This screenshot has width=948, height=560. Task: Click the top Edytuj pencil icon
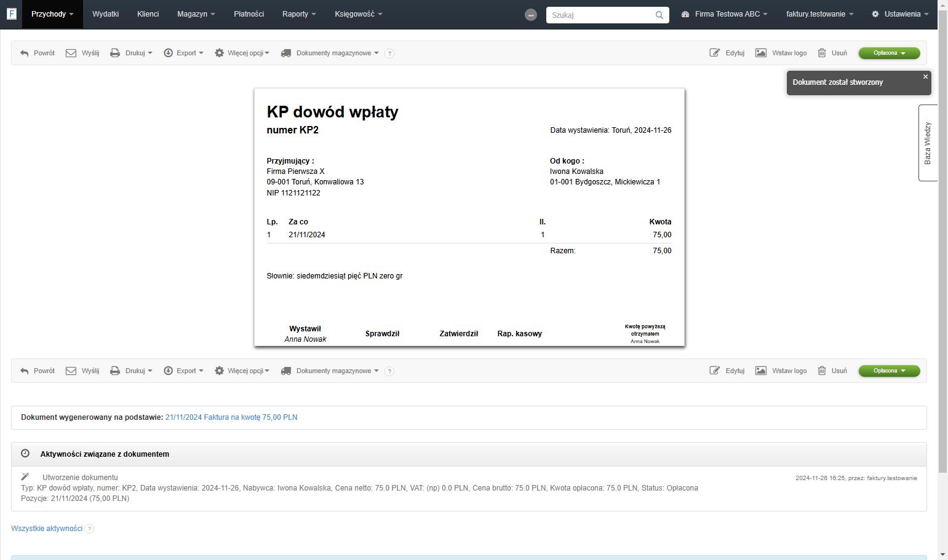[x=715, y=53]
